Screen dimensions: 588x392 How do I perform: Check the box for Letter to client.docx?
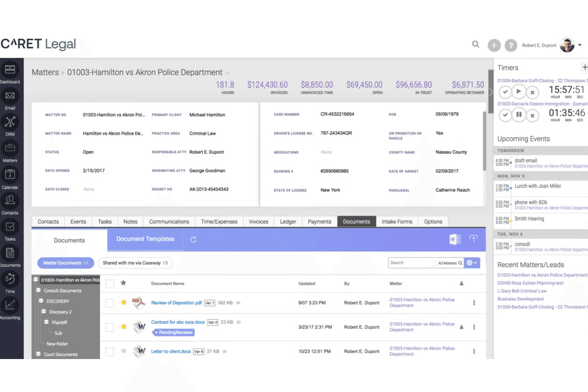point(110,351)
